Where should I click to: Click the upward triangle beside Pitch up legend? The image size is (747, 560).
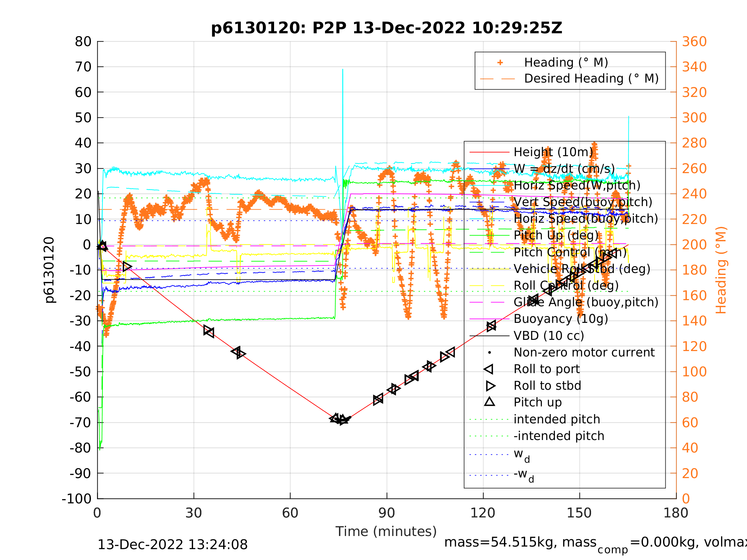click(x=490, y=402)
